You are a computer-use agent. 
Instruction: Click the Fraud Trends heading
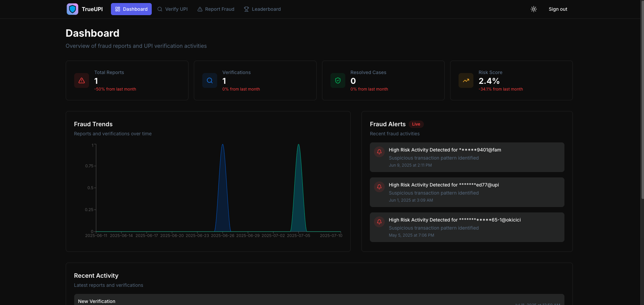(93, 124)
